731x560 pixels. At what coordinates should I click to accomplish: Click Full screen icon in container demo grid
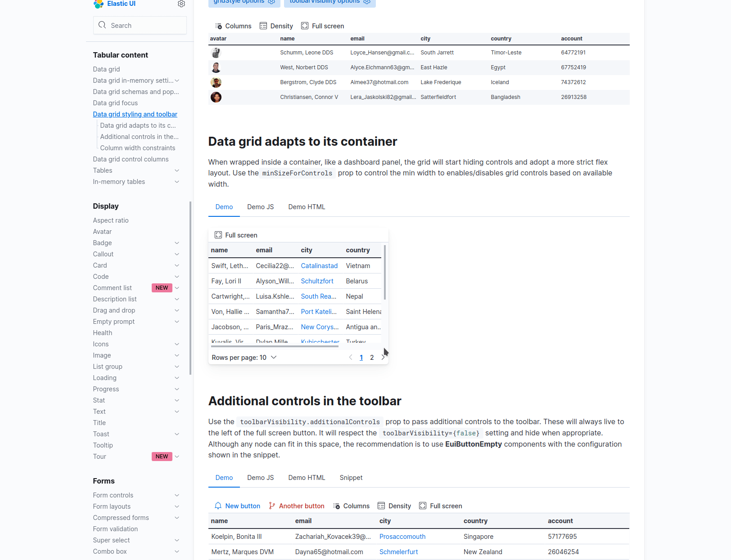click(x=218, y=235)
